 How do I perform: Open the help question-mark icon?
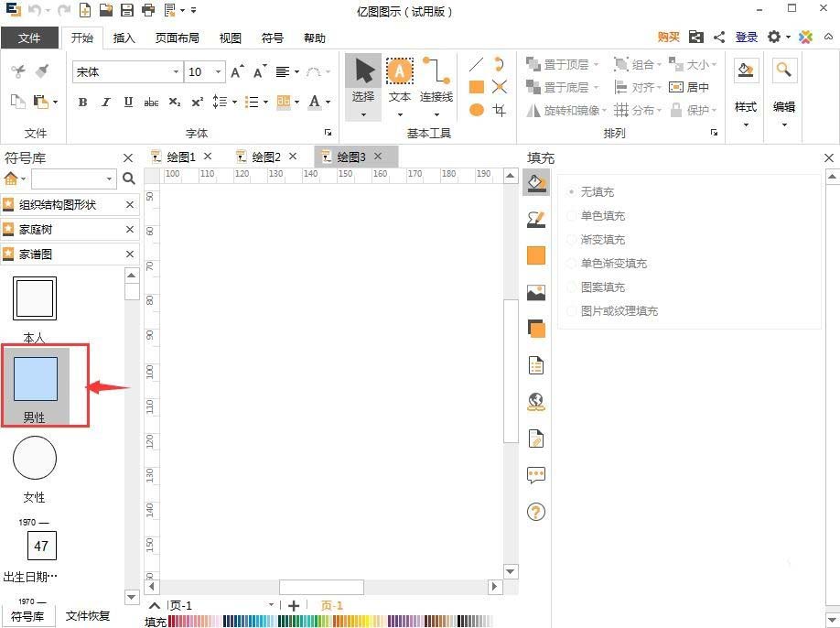tap(535, 511)
